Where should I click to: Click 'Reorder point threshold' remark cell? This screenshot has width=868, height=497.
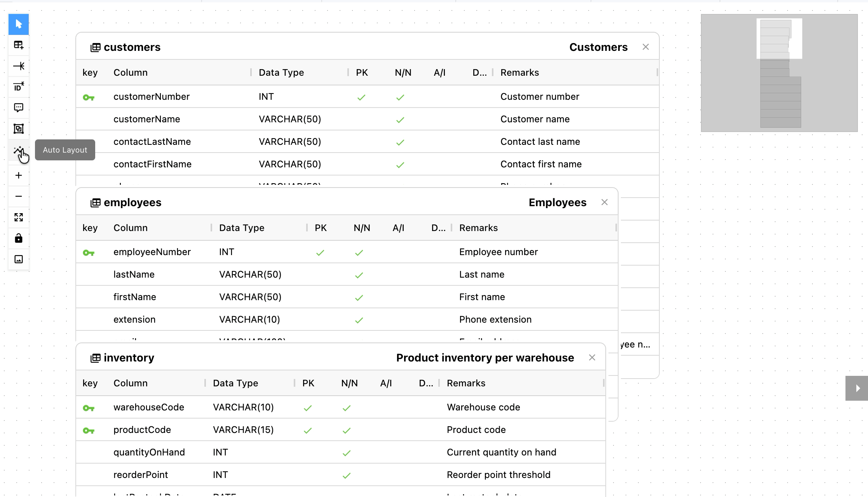(x=498, y=475)
